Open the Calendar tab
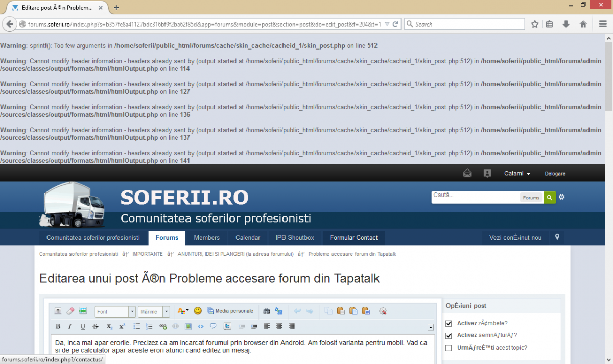The width and height of the screenshot is (613, 364). [x=247, y=238]
